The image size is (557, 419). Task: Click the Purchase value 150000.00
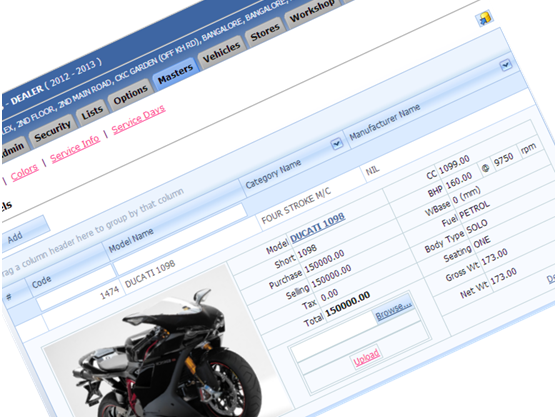coord(324,261)
